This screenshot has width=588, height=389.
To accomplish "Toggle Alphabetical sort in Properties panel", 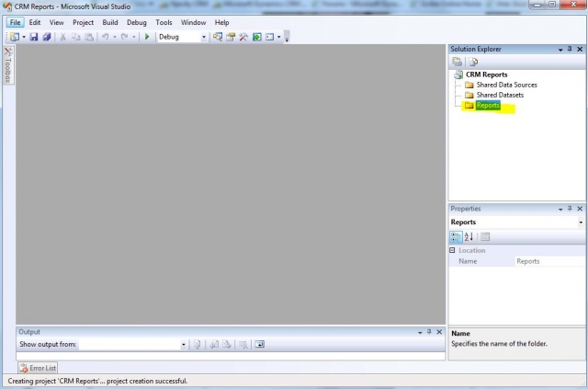I will [469, 236].
